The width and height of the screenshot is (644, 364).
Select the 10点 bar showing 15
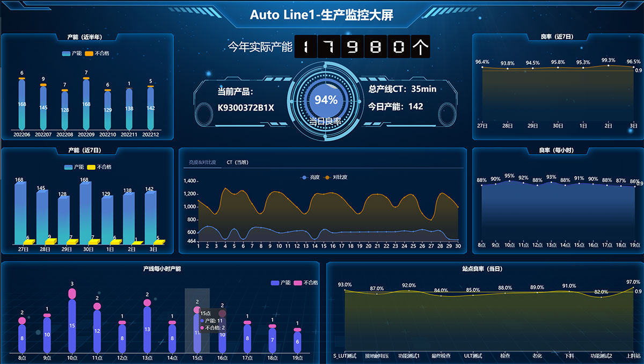pos(72,325)
